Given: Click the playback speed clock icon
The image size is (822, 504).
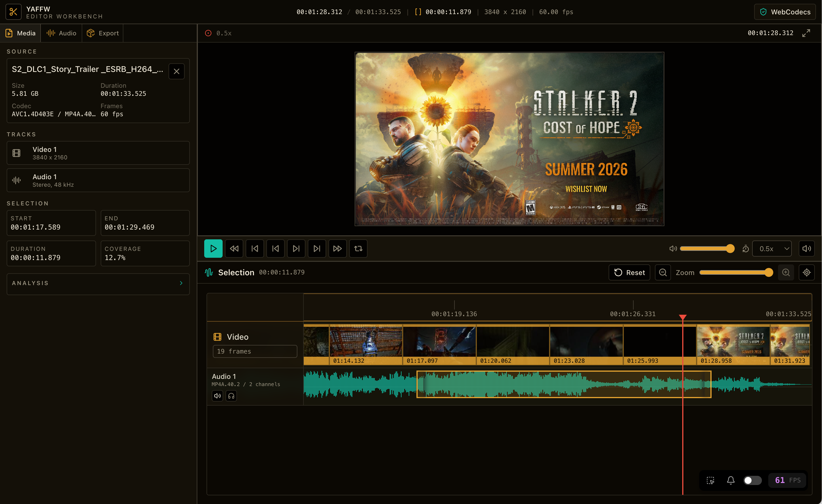Looking at the screenshot, I should [x=745, y=249].
